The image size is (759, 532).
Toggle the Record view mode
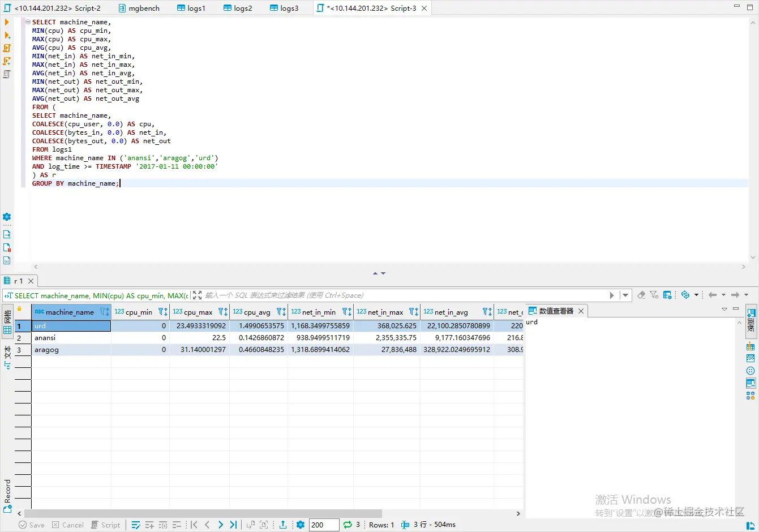7,496
